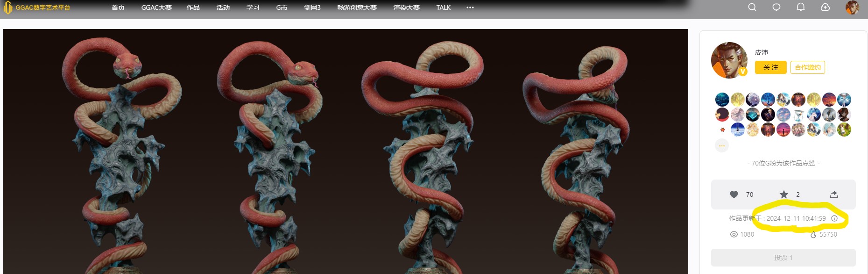This screenshot has height=274, width=868.
Task: Open the messages chat bubble icon
Action: [776, 7]
